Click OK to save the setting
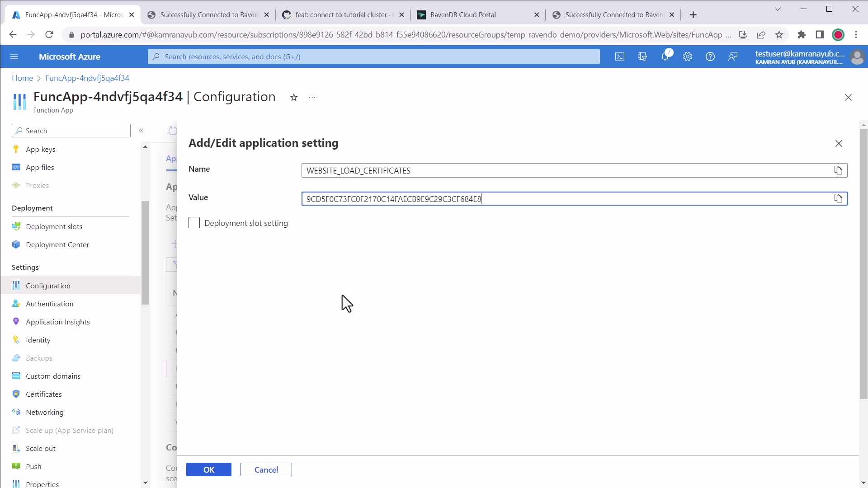Screen dimensions: 868x488 (x=209, y=469)
